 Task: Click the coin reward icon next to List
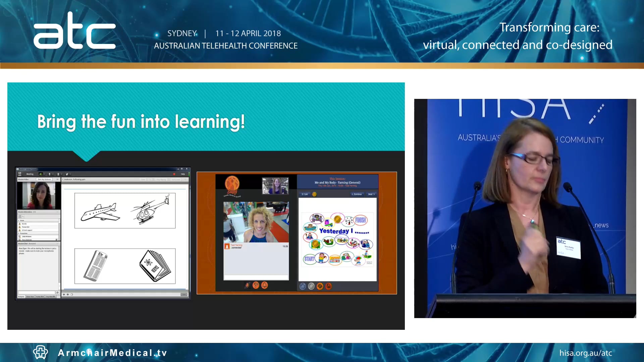314,194
